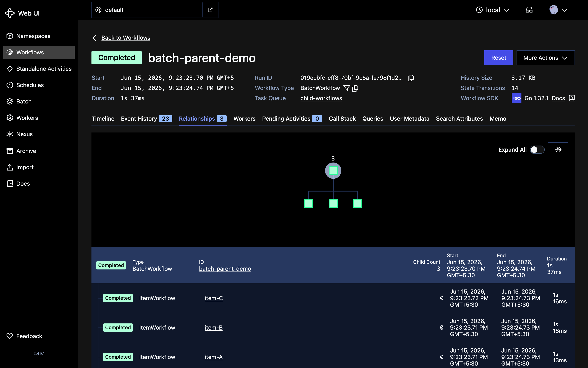Open the BatchWorkflow type link
The height and width of the screenshot is (368, 588).
320,88
